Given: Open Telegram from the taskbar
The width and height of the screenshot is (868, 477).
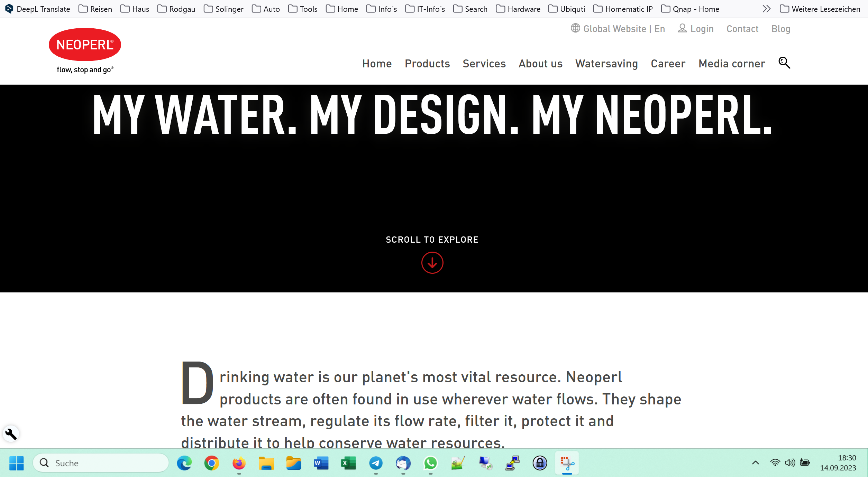Looking at the screenshot, I should coord(376,463).
